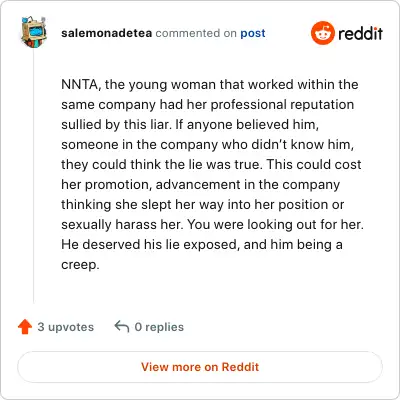Click the "0 replies" label
400x400 pixels.
tap(159, 327)
